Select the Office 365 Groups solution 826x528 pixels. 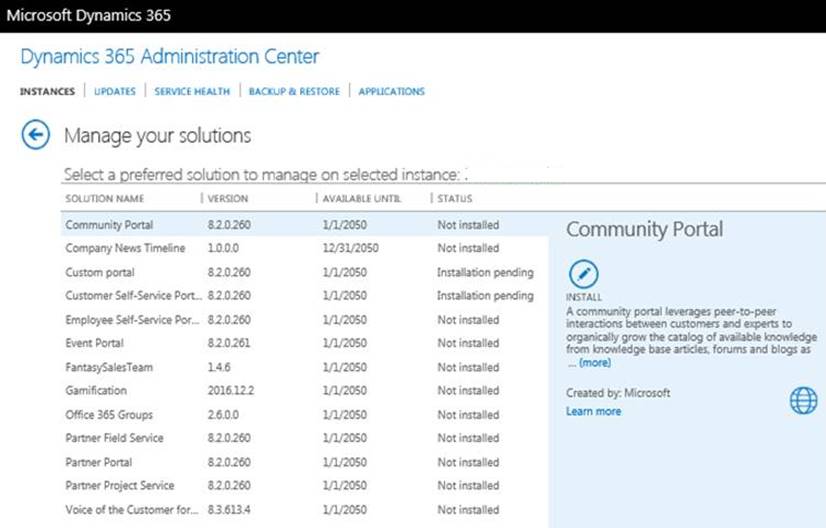click(304, 415)
